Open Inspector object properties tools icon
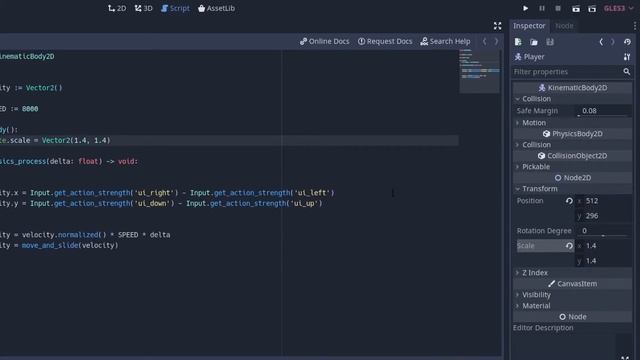This screenshot has height=360, width=640. 627,57
